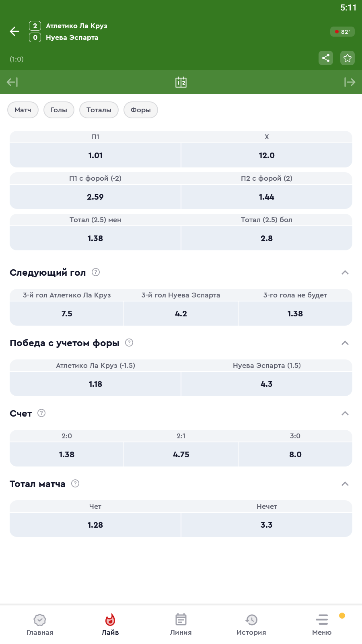Image resolution: width=362 pixels, height=644 pixels.
Task: Open the scoreboard icon in green bar
Action: 181,82
